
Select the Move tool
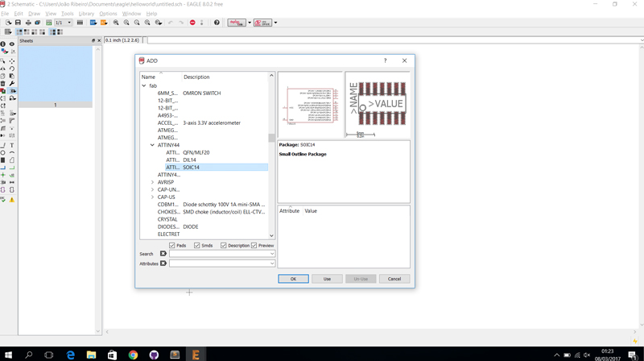(12, 61)
